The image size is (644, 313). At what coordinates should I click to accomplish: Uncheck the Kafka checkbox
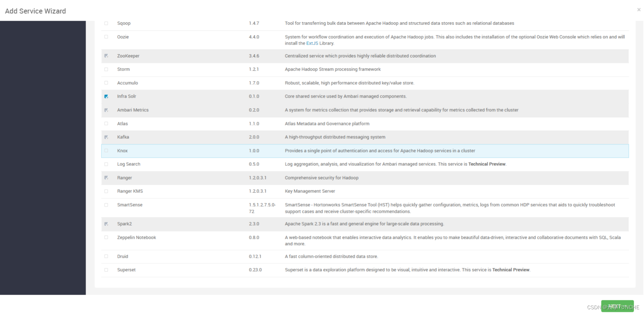(x=106, y=137)
